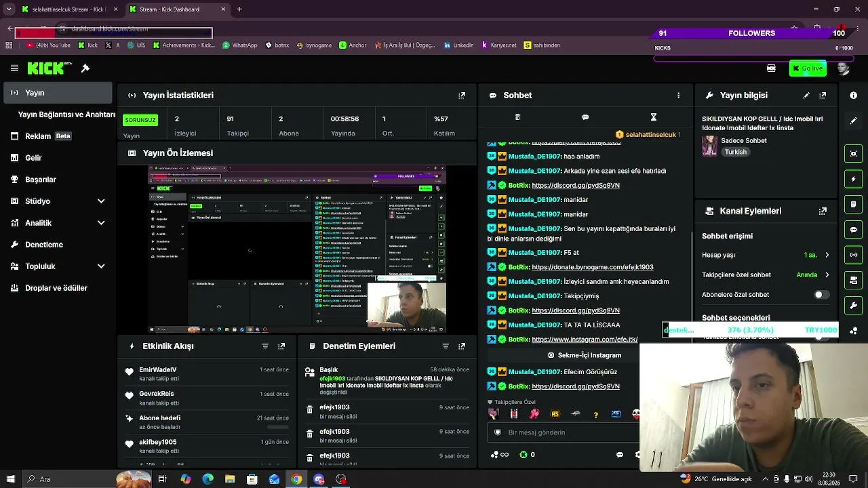Open Chrome from the taskbar
This screenshot has width=868, height=488.
[x=296, y=479]
